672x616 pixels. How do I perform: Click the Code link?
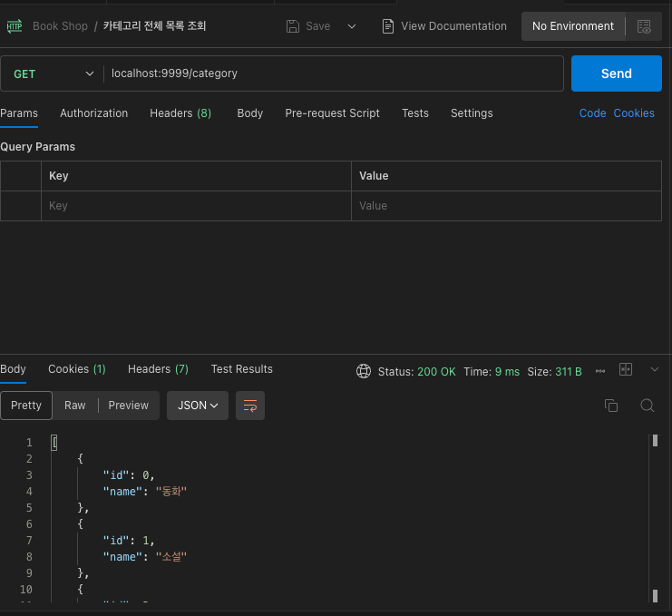click(x=593, y=113)
